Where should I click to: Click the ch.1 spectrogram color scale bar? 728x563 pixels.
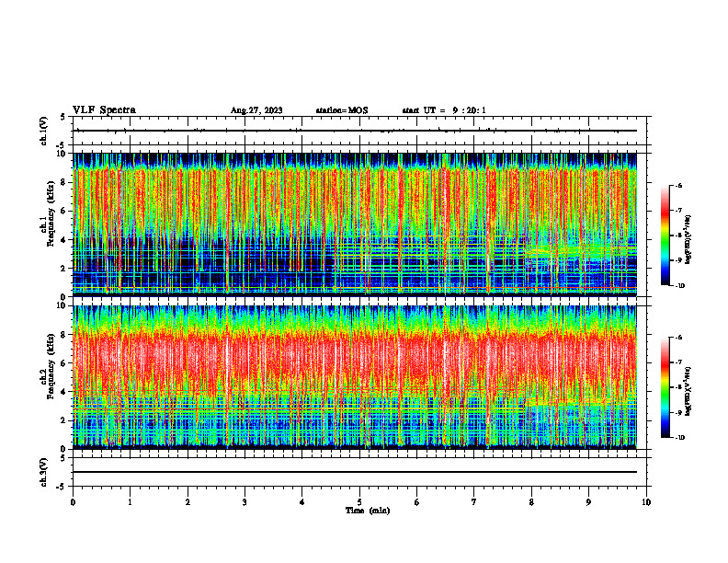pyautogui.click(x=665, y=236)
